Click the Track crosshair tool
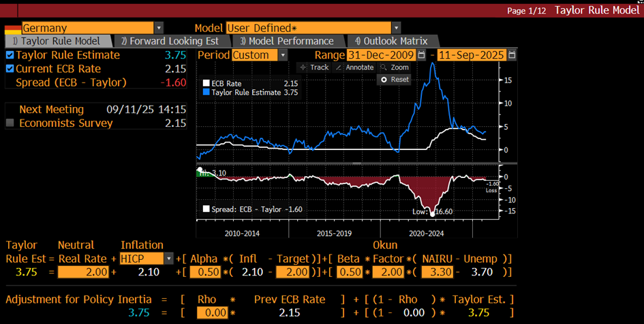Screen dimensions: 644x324 coord(314,68)
